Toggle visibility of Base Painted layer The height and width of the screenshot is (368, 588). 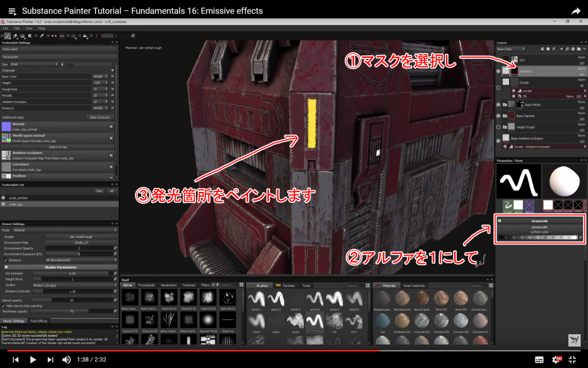click(499, 116)
